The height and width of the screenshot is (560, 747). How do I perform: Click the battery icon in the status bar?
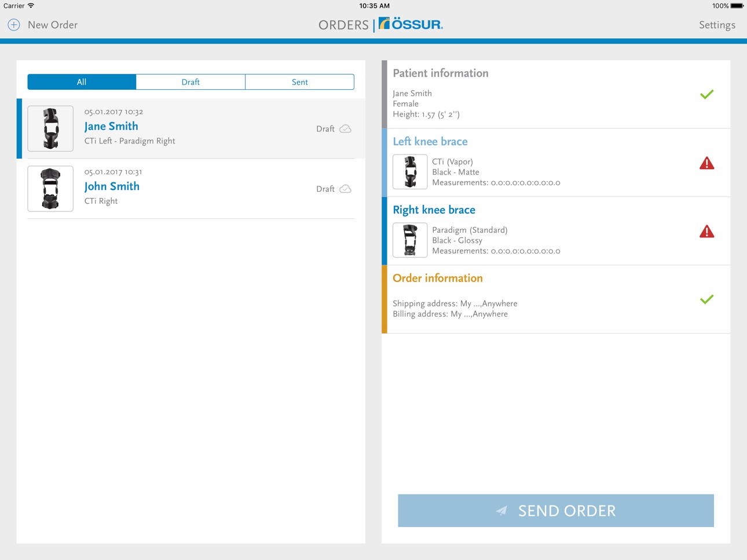point(737,6)
